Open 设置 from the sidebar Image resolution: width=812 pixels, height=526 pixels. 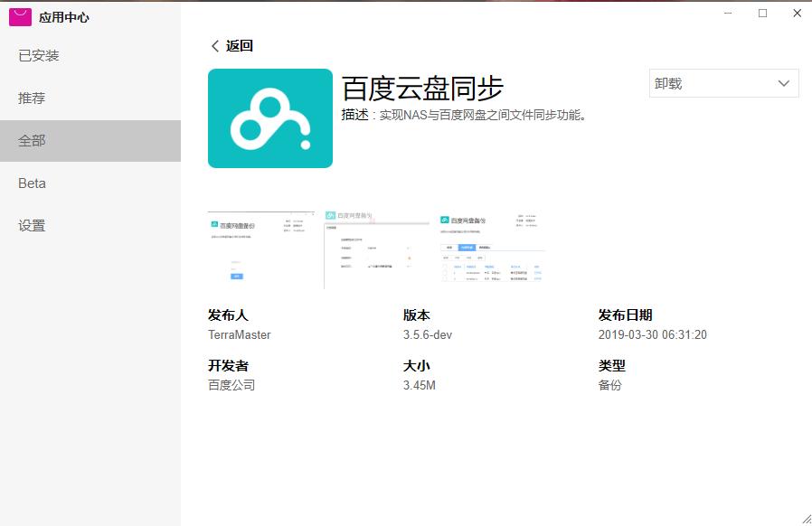click(32, 225)
